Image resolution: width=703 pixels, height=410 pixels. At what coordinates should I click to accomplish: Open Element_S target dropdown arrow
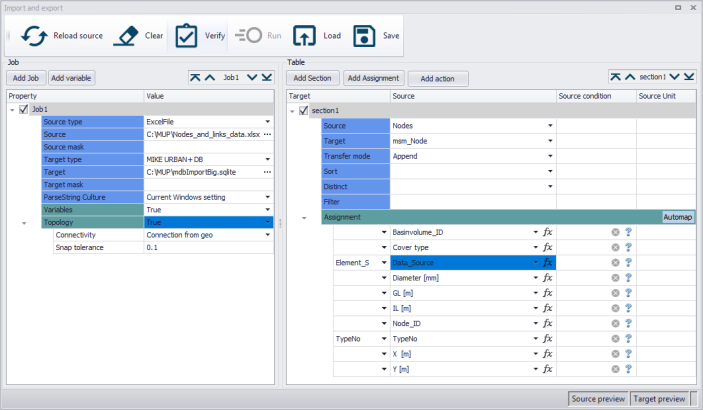coord(384,262)
